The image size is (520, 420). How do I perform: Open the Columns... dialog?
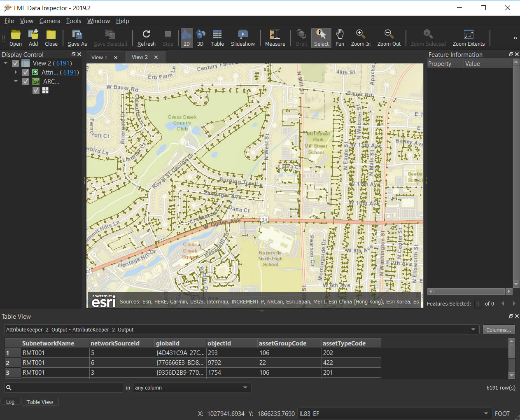(x=499, y=329)
